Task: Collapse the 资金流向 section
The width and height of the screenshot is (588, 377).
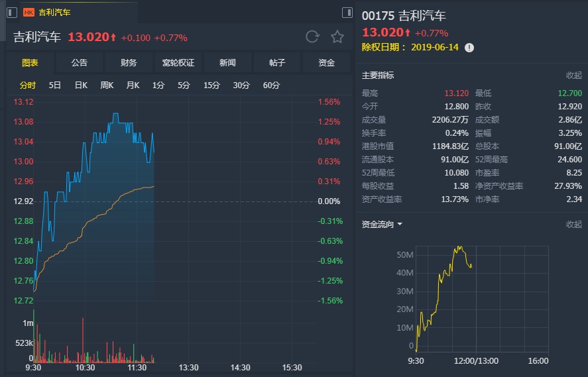Action: (x=573, y=225)
